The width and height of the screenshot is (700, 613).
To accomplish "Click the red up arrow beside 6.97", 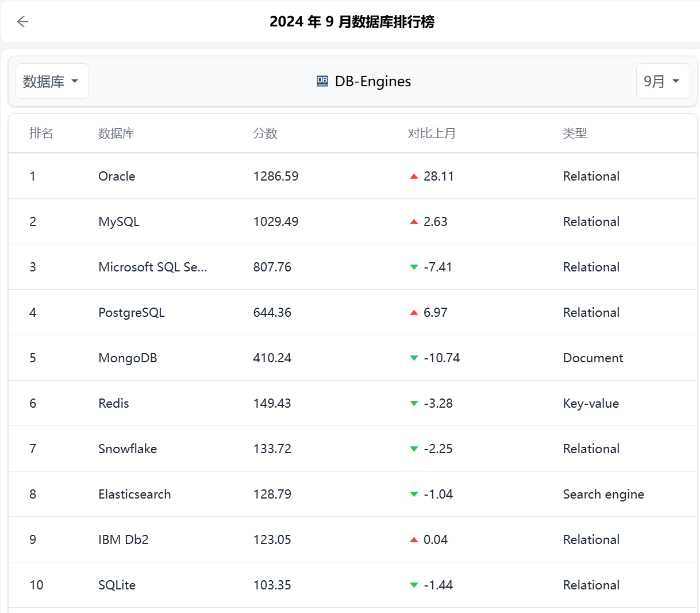I will click(414, 313).
